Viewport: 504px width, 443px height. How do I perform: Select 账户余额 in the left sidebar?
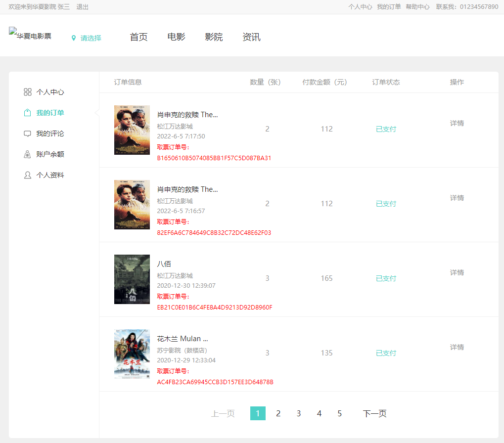click(50, 154)
